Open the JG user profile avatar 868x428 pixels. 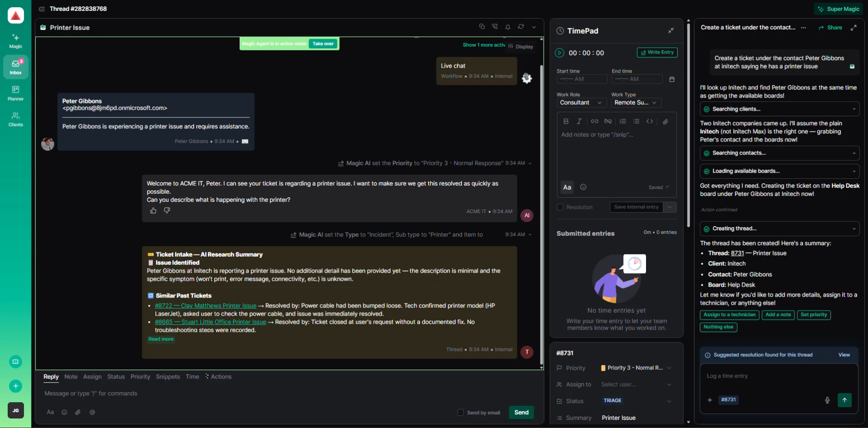pos(15,410)
